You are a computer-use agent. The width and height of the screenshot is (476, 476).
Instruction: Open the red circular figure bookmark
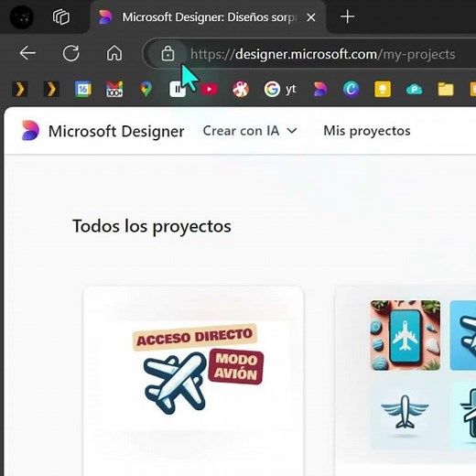pyautogui.click(x=241, y=89)
